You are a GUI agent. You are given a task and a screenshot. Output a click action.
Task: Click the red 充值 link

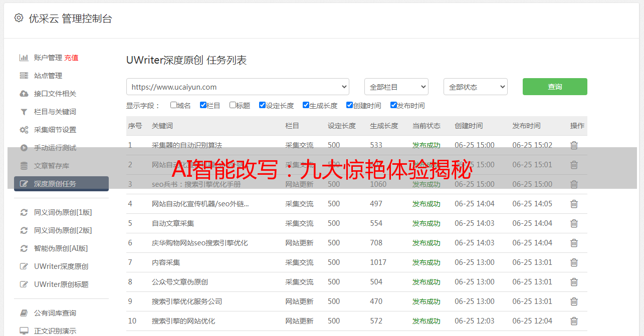coord(71,58)
